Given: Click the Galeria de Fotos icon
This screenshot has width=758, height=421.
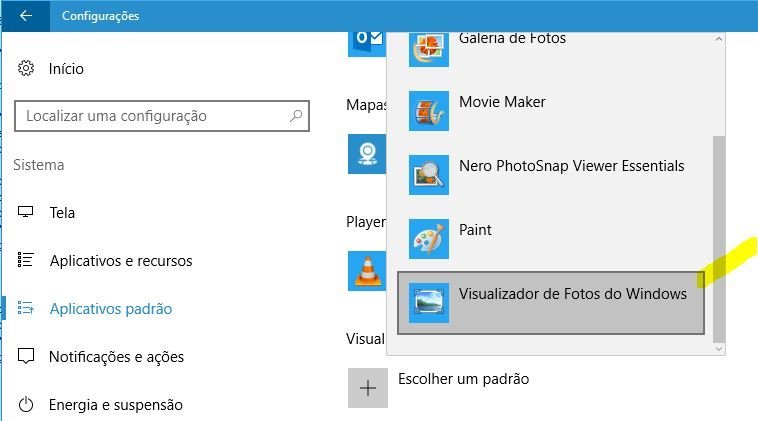Looking at the screenshot, I should click(x=429, y=50).
